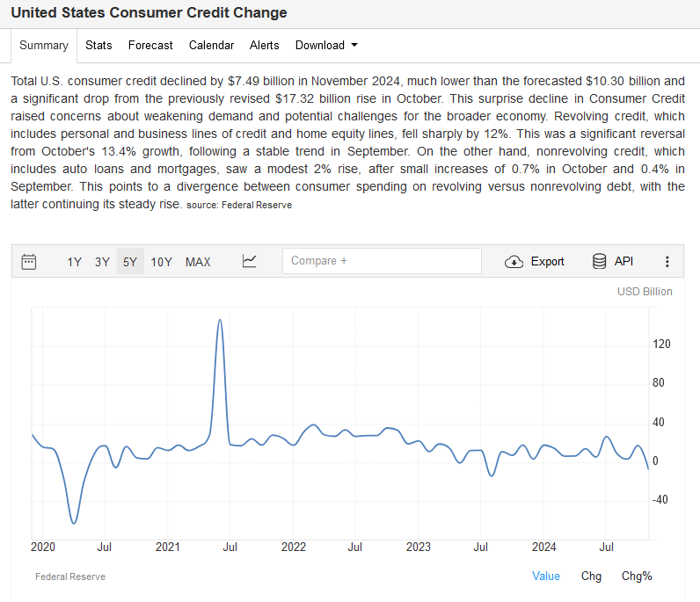The width and height of the screenshot is (700, 602).
Task: Show chart as Chg values
Action: 591,576
